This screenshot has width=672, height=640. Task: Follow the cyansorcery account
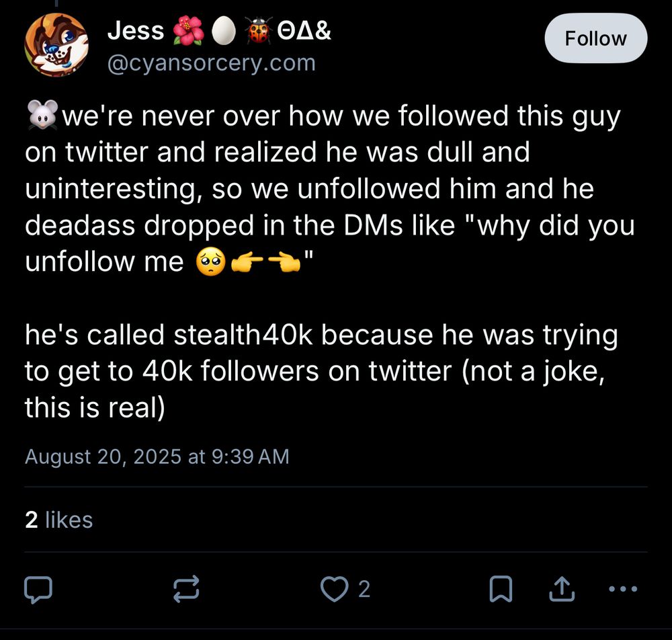(x=595, y=39)
